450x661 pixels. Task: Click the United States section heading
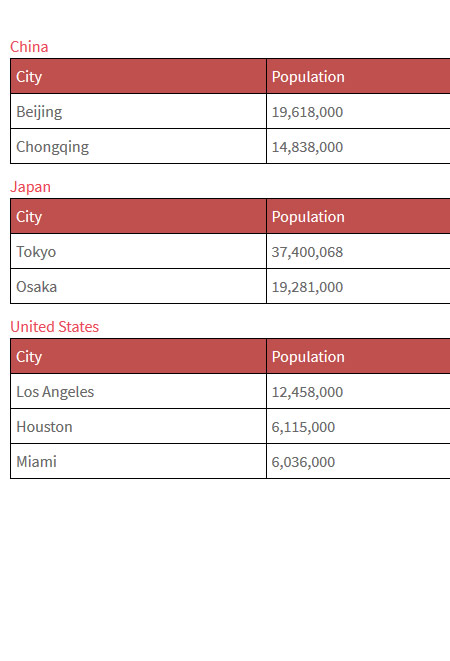click(x=54, y=327)
